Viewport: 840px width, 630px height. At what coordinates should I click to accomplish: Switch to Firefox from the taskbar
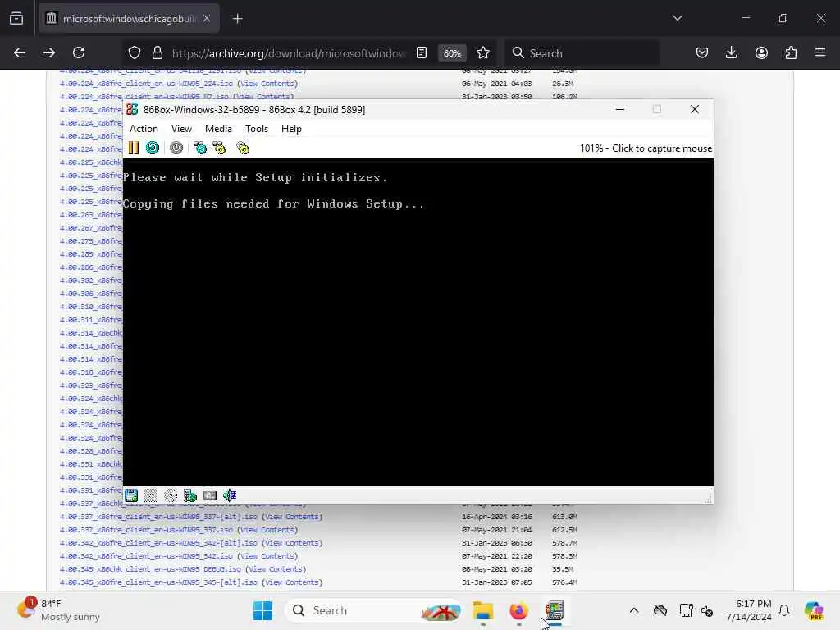pyautogui.click(x=518, y=610)
